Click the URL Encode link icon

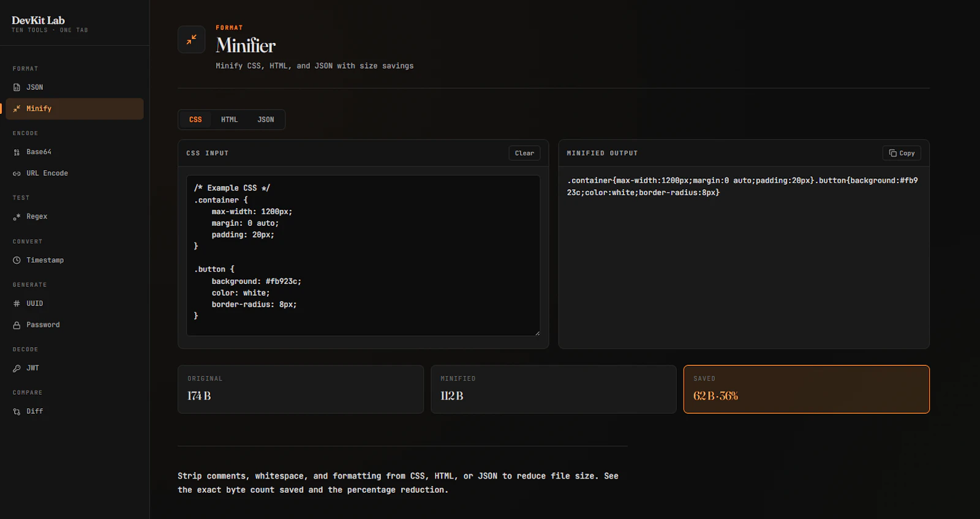[x=17, y=174]
